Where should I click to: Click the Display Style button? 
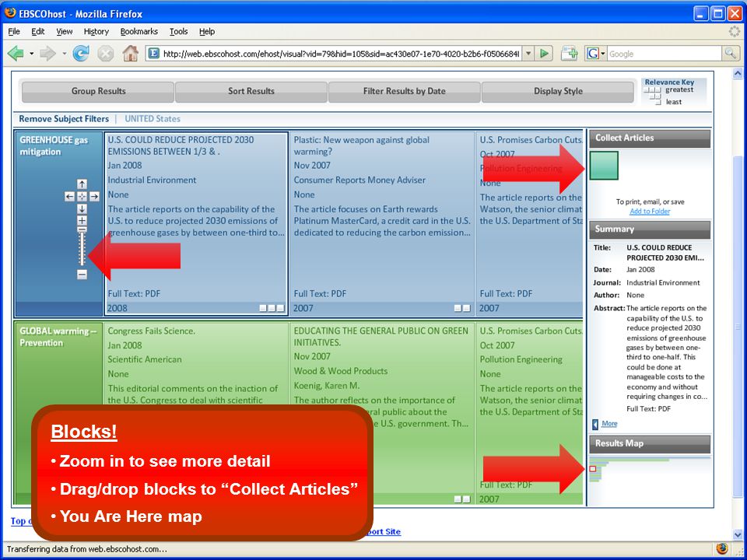[x=558, y=92]
